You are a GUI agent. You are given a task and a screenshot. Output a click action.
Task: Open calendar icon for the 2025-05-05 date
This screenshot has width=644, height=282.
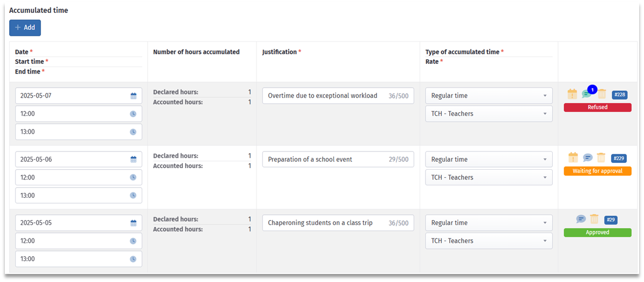click(134, 223)
